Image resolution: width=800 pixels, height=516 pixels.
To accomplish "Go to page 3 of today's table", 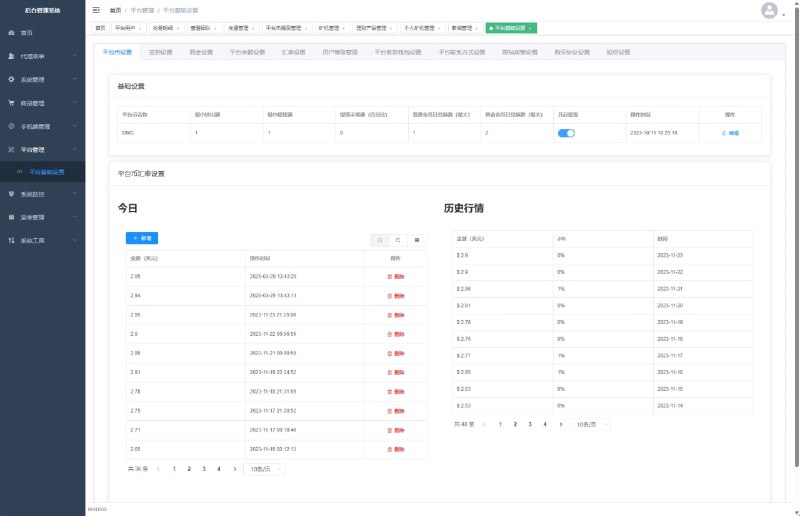I will 204,468.
